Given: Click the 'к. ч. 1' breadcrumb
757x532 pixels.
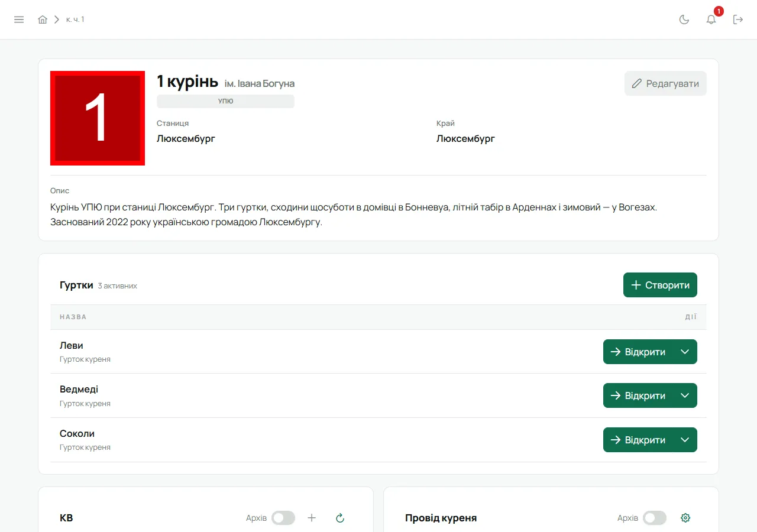Looking at the screenshot, I should [x=75, y=20].
